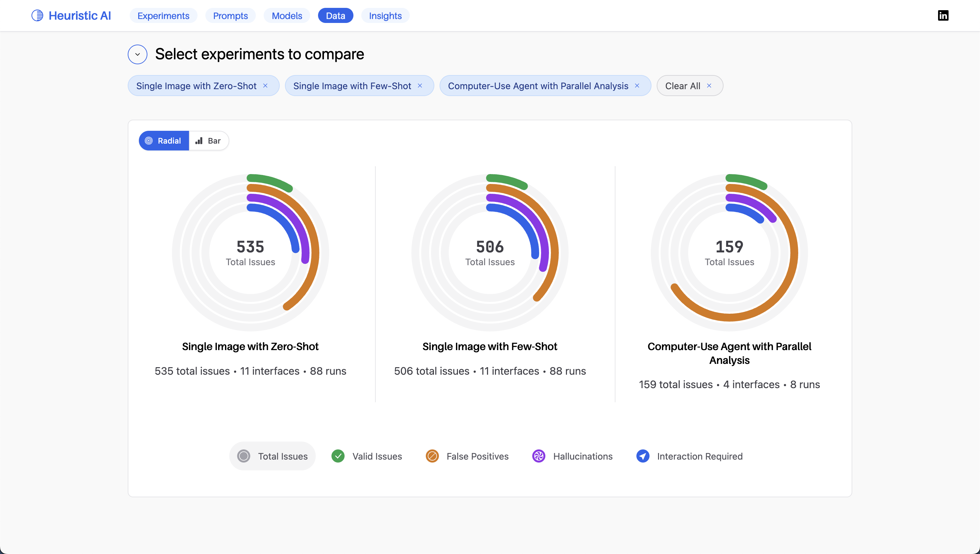Viewport: 980px width, 554px height.
Task: Toggle Hallucinations legend label
Action: tap(583, 456)
